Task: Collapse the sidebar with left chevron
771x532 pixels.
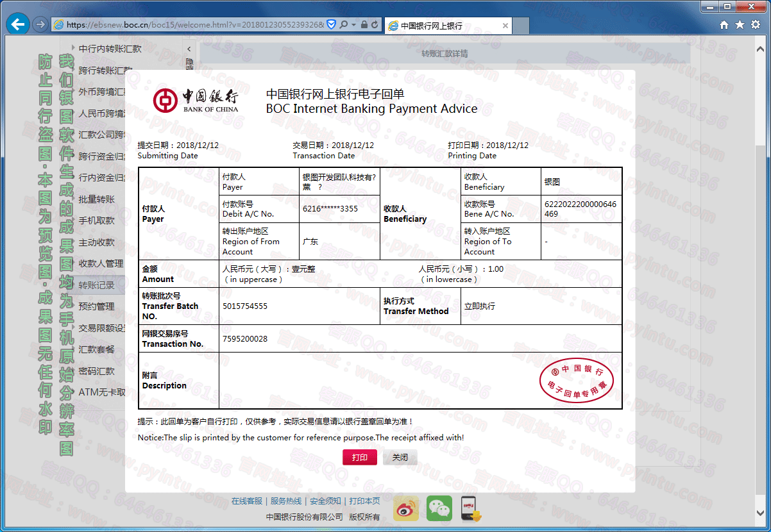Action: click(x=189, y=49)
